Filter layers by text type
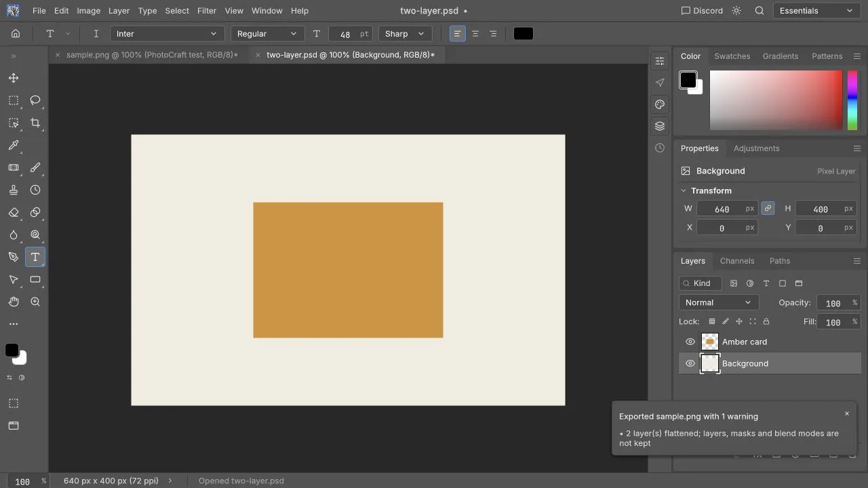The height and width of the screenshot is (488, 868). coord(766,283)
